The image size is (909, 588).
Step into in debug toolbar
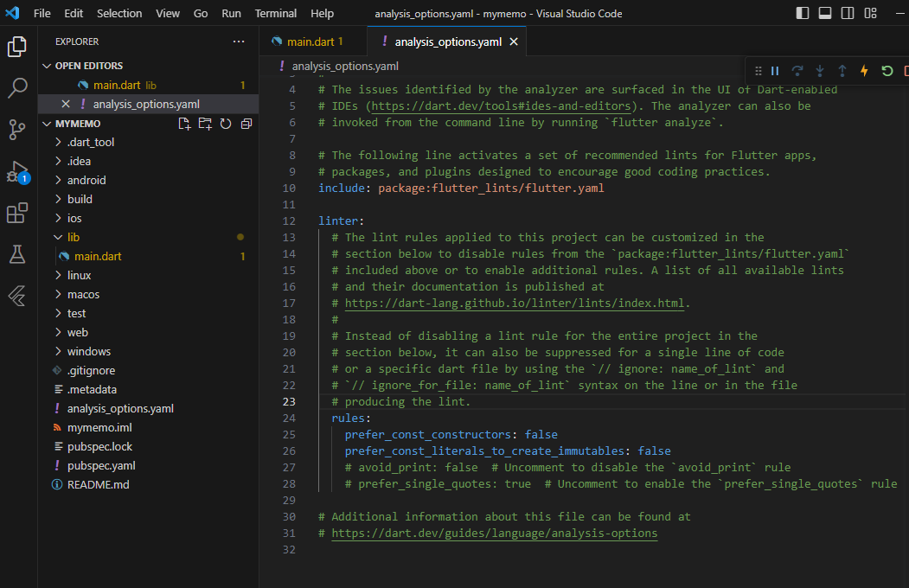pos(820,71)
